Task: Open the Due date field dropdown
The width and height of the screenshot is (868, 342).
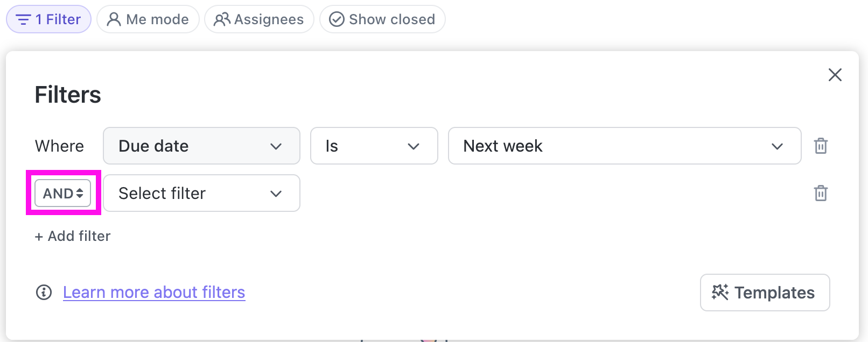Action: pyautogui.click(x=201, y=146)
